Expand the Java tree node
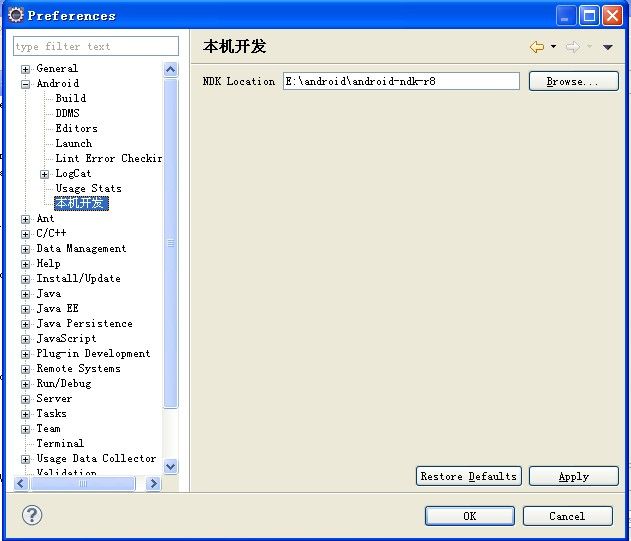The image size is (631, 541). pyautogui.click(x=25, y=294)
